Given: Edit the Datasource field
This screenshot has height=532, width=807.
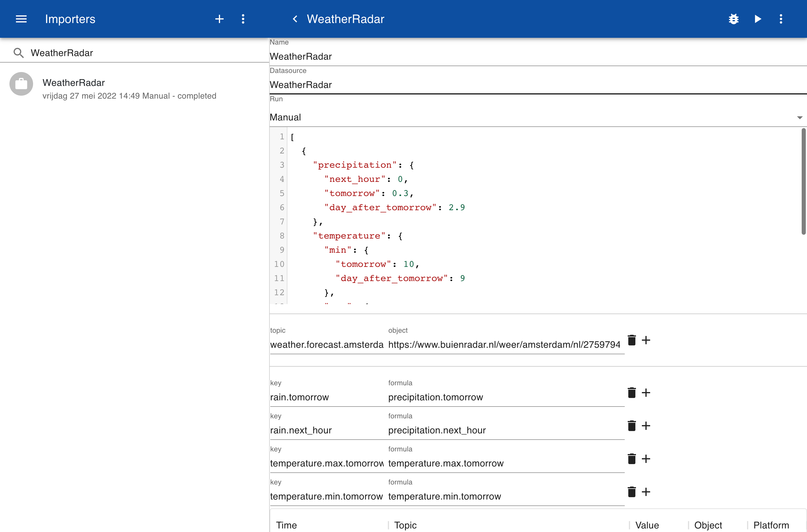Looking at the screenshot, I should coord(538,85).
